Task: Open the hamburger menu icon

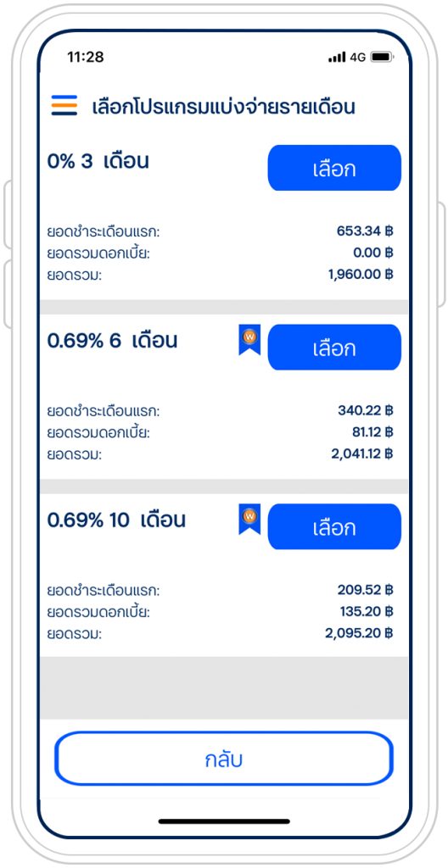Action: [64, 105]
